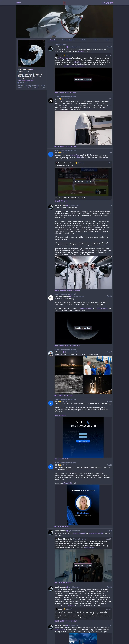Open the polarisprogram.com website link
The image size is (129, 644).
click(x=26, y=80)
